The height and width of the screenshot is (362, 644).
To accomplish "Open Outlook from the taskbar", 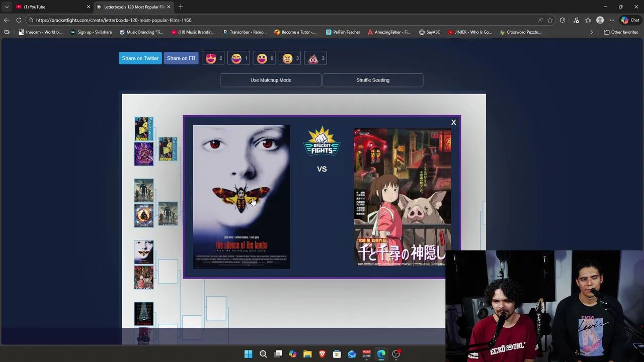I will click(x=352, y=354).
